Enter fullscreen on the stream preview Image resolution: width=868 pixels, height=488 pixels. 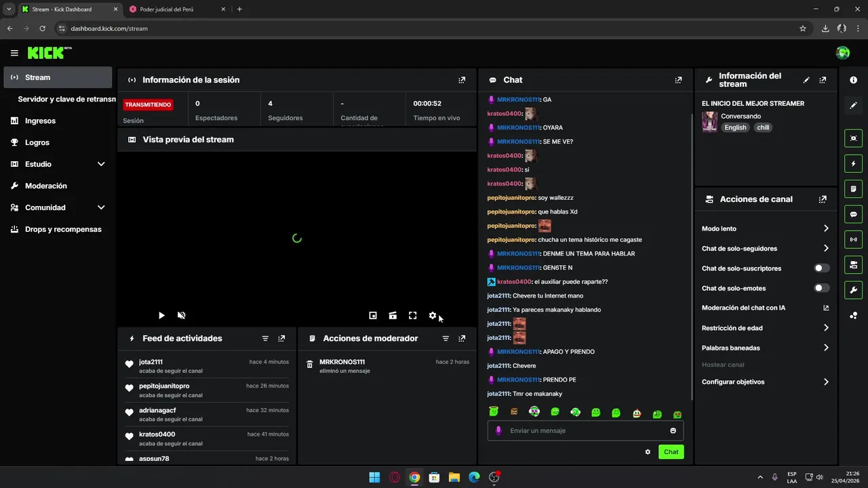tap(412, 315)
